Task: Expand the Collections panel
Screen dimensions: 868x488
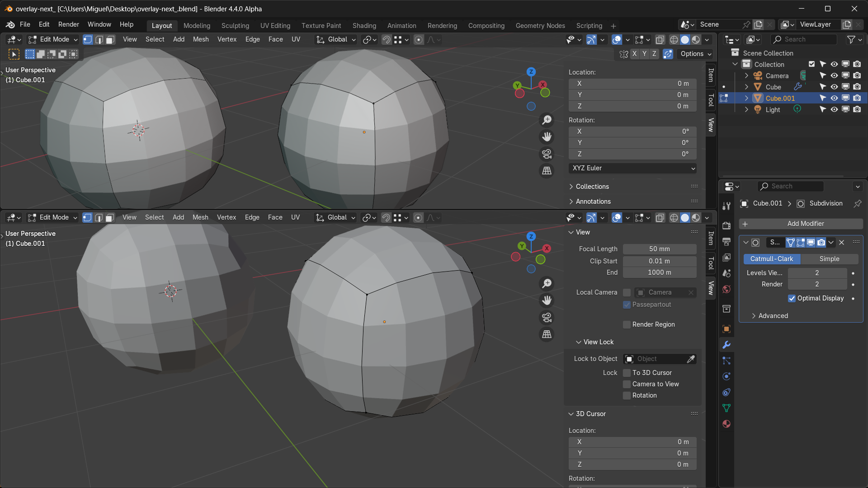Action: (x=592, y=187)
